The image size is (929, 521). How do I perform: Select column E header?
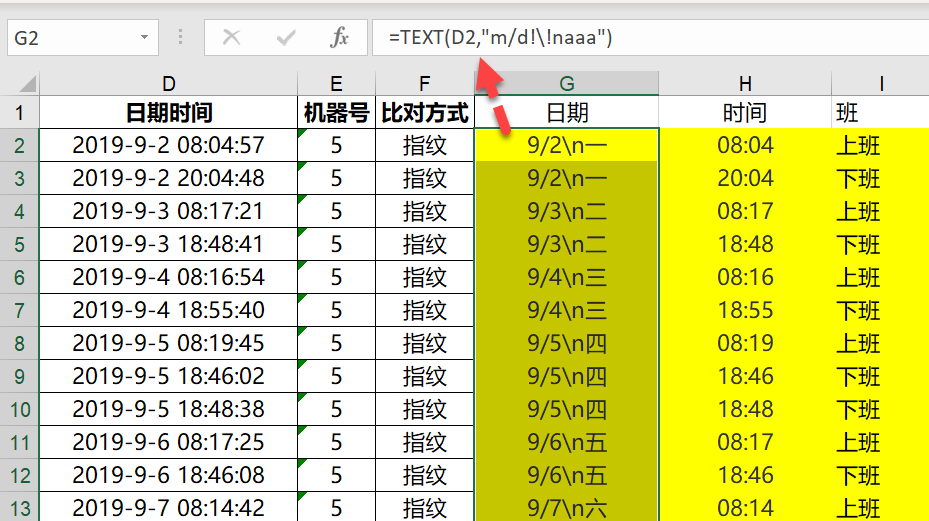[336, 84]
